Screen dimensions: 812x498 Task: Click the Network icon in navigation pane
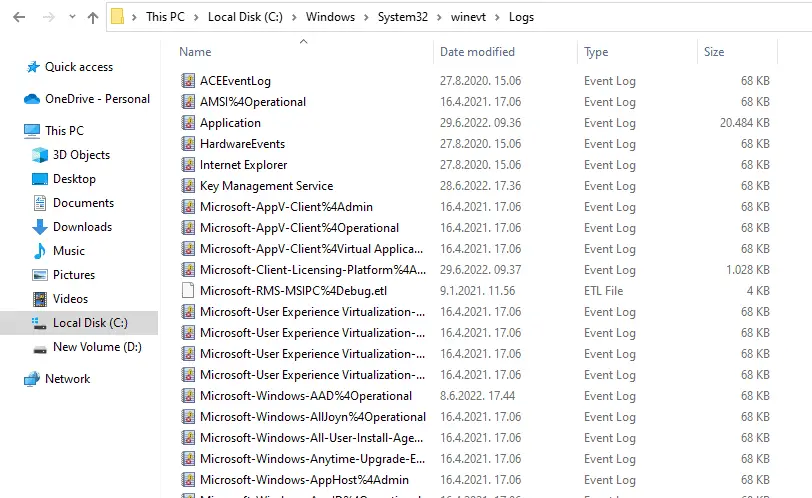tap(31, 379)
